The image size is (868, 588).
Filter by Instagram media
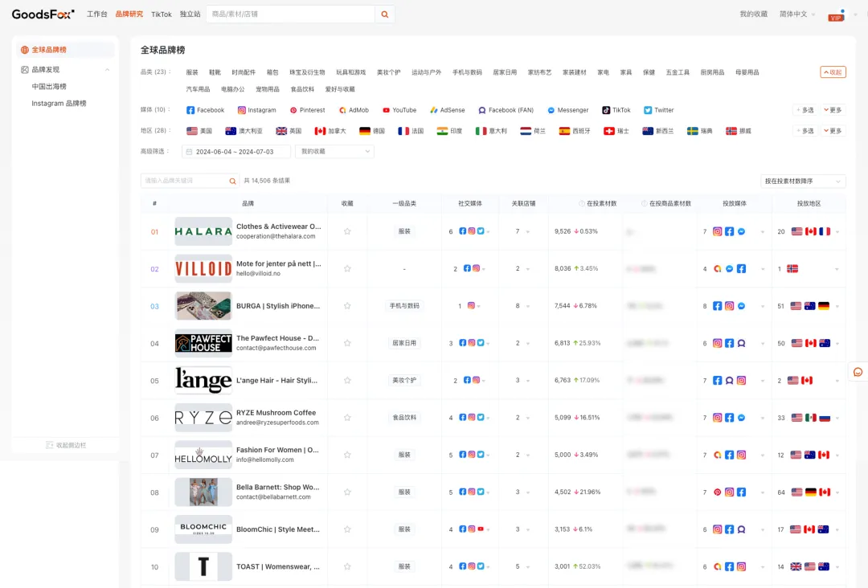(x=257, y=110)
